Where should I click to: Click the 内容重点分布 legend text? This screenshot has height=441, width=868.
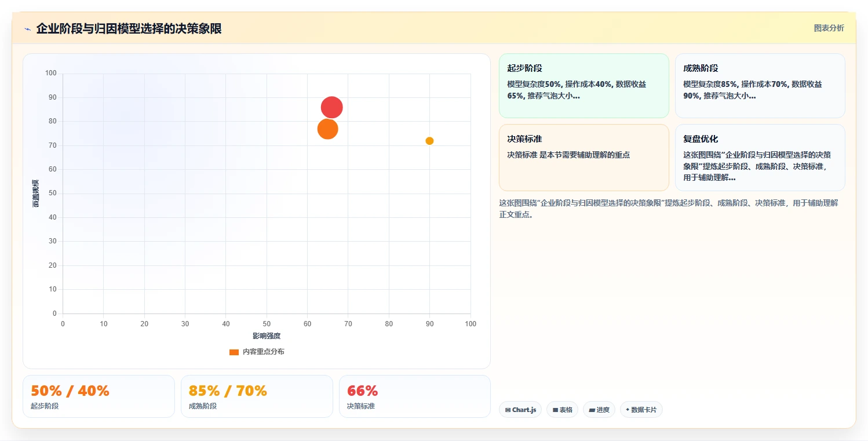263,352
